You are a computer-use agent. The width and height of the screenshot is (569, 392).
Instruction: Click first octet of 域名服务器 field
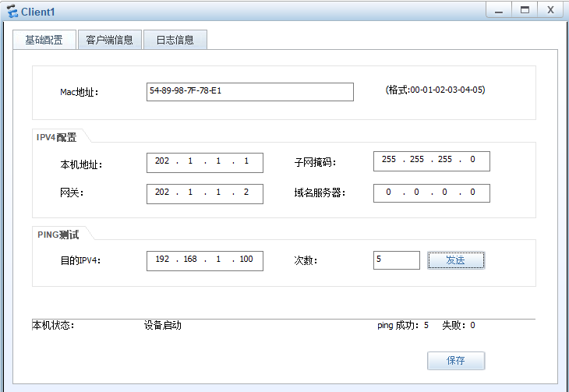click(x=389, y=192)
